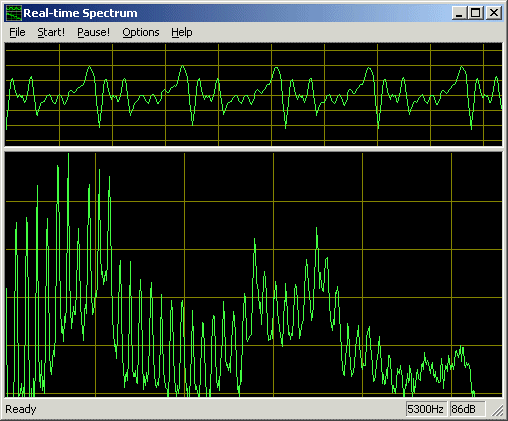The width and height of the screenshot is (508, 421).
Task: Click the 86dB level readout
Action: 466,409
